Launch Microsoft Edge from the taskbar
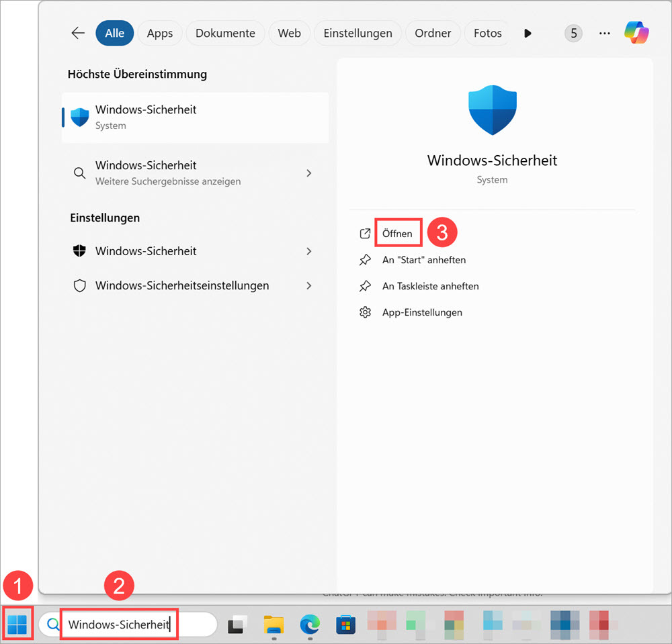672x644 pixels. coord(310,625)
